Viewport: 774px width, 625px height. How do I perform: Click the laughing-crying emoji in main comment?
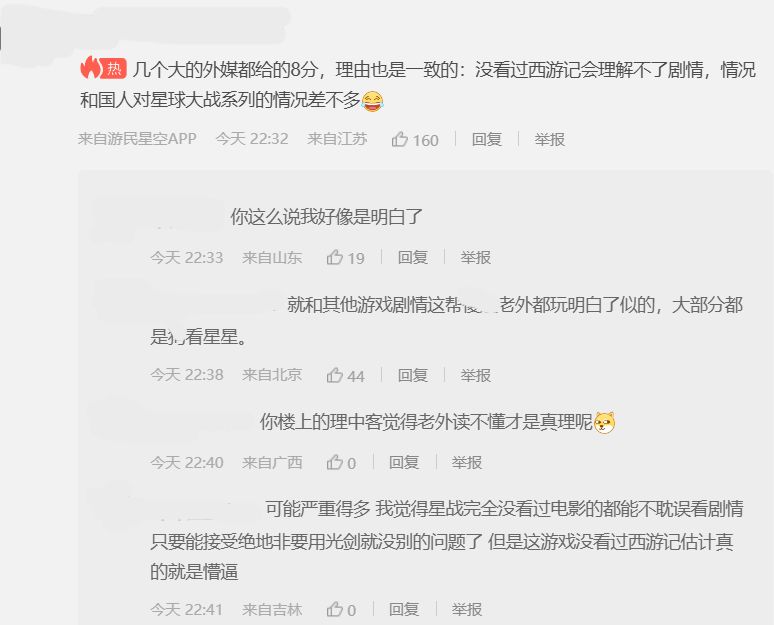click(372, 101)
